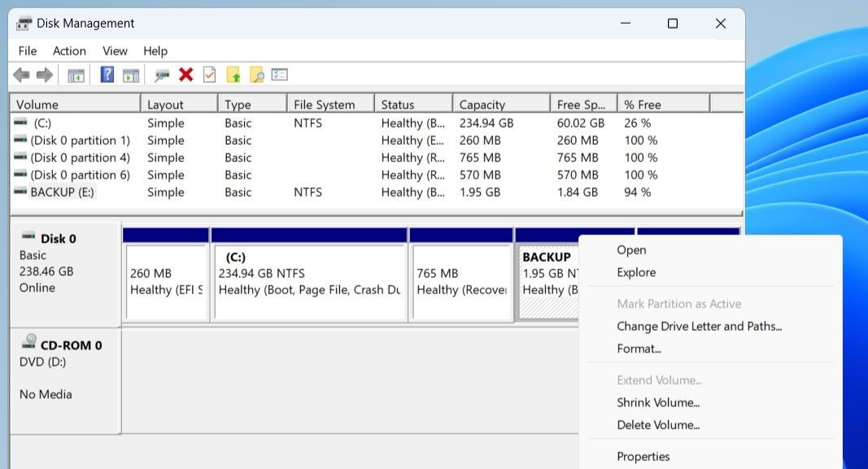
Task: Open the View menu
Action: click(115, 51)
